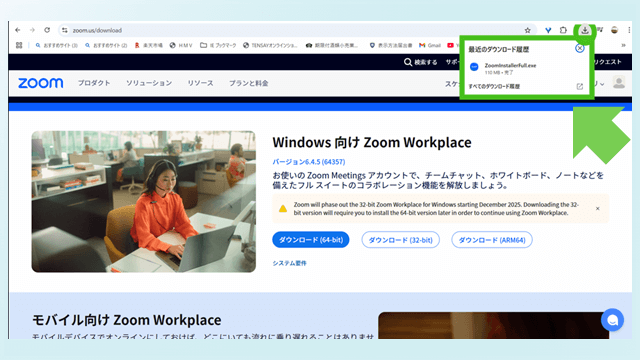Open the おすすめサイト (2) bookmark
The width and height of the screenshot is (640, 360).
106,45
